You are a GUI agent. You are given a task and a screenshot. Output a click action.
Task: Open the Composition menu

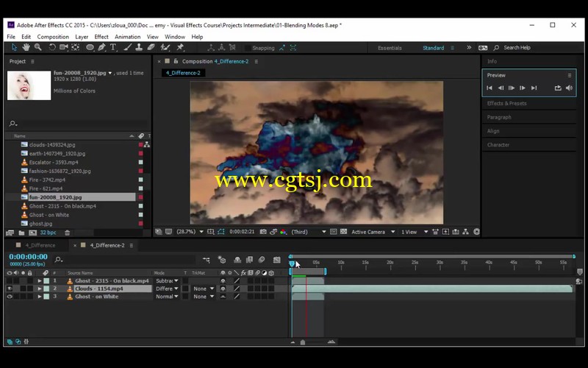coord(53,37)
